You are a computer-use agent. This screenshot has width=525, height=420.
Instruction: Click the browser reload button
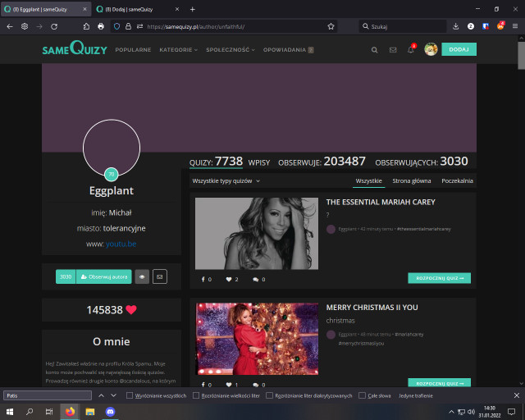(54, 26)
